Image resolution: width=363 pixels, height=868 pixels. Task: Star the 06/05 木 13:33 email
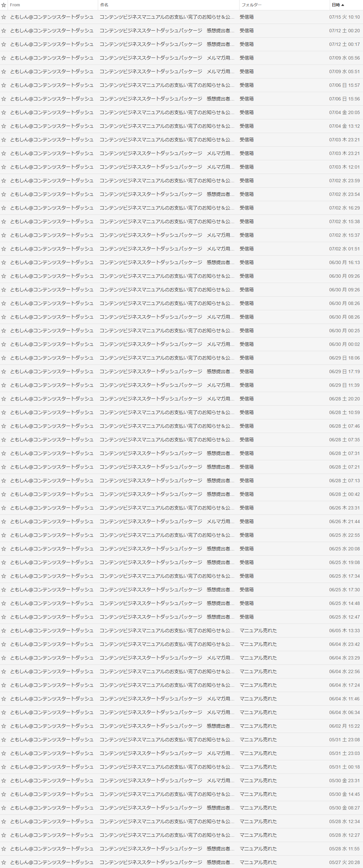pos(4,631)
